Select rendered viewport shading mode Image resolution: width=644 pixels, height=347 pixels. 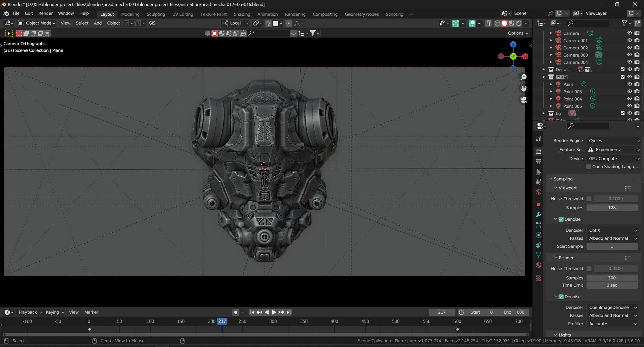519,23
